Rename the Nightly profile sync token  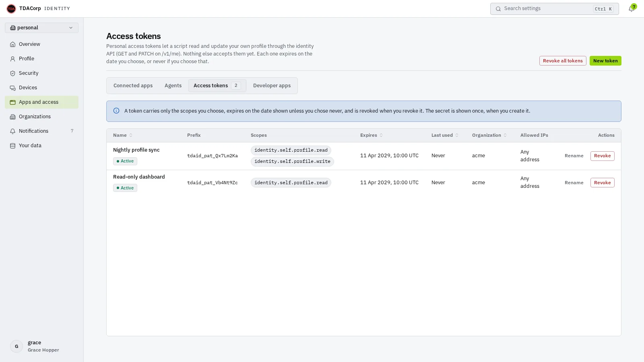point(574,156)
